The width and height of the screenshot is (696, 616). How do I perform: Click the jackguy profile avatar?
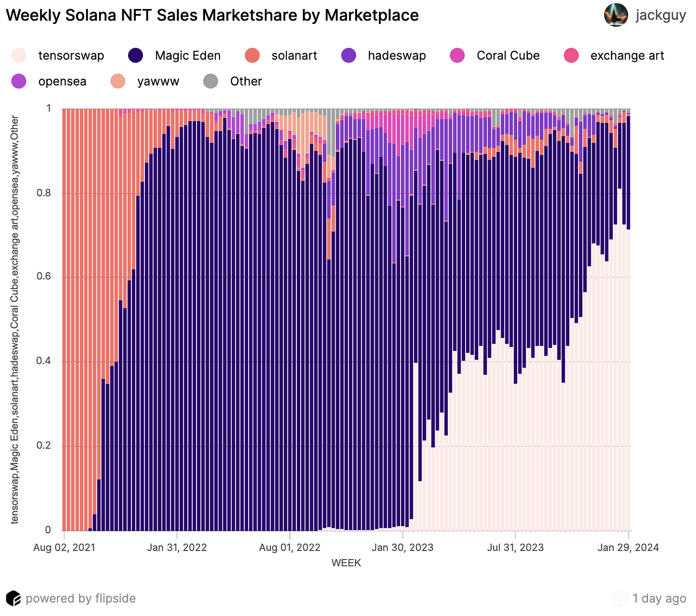(x=616, y=15)
